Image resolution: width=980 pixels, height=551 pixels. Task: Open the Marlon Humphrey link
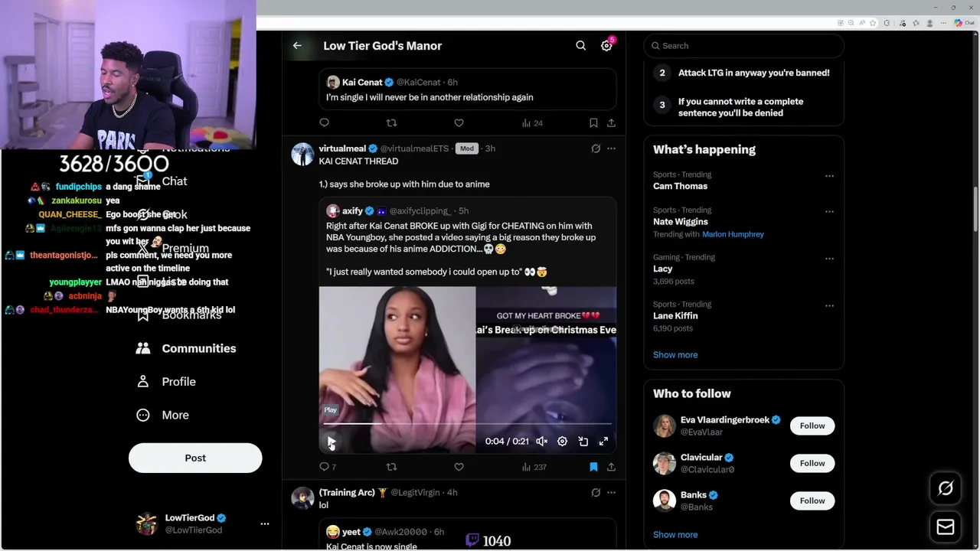733,234
